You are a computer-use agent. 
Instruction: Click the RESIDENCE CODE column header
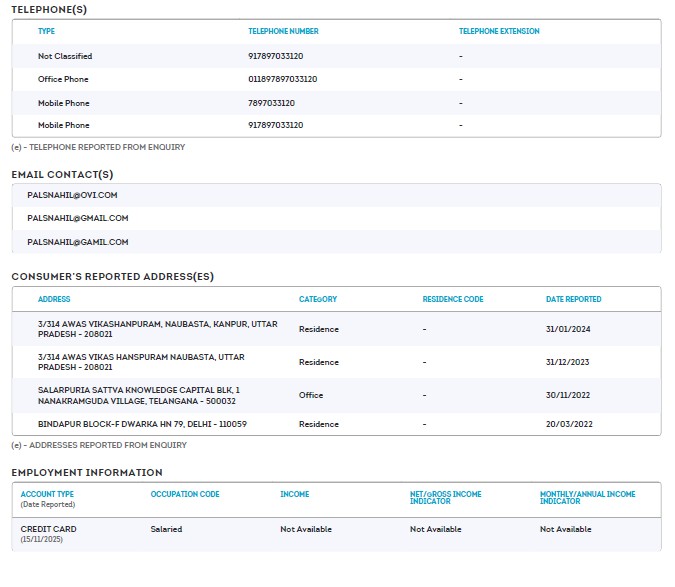[452, 299]
